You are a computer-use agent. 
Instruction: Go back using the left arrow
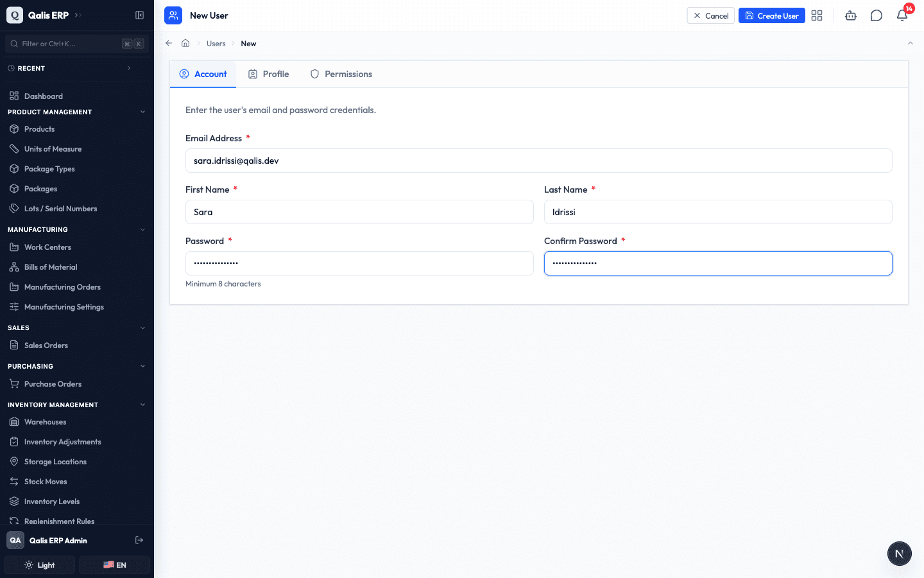click(169, 43)
